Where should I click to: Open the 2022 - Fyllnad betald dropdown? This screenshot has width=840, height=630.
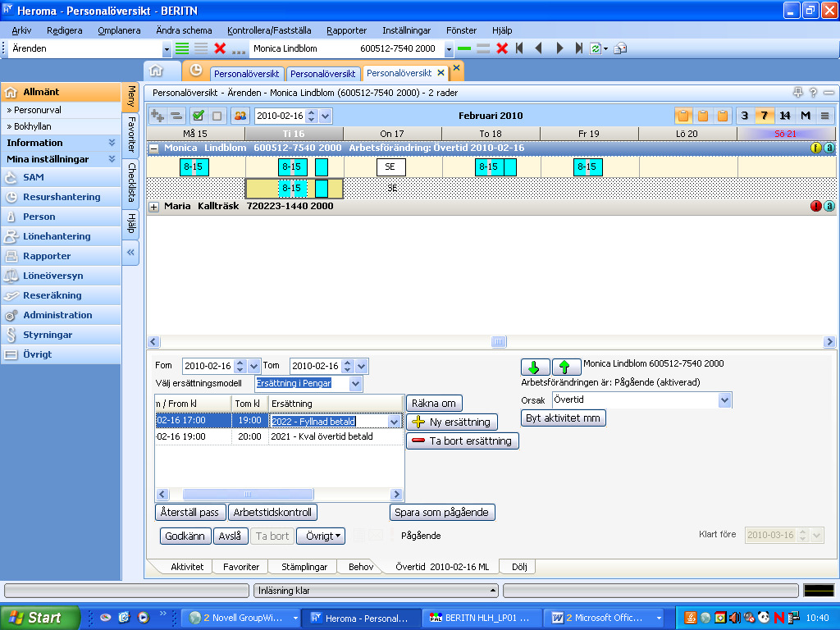point(394,422)
